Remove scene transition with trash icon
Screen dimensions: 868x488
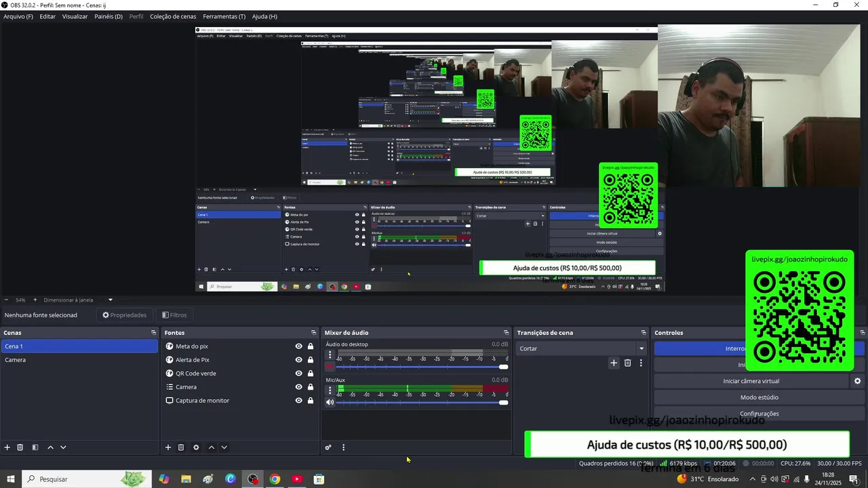click(628, 363)
